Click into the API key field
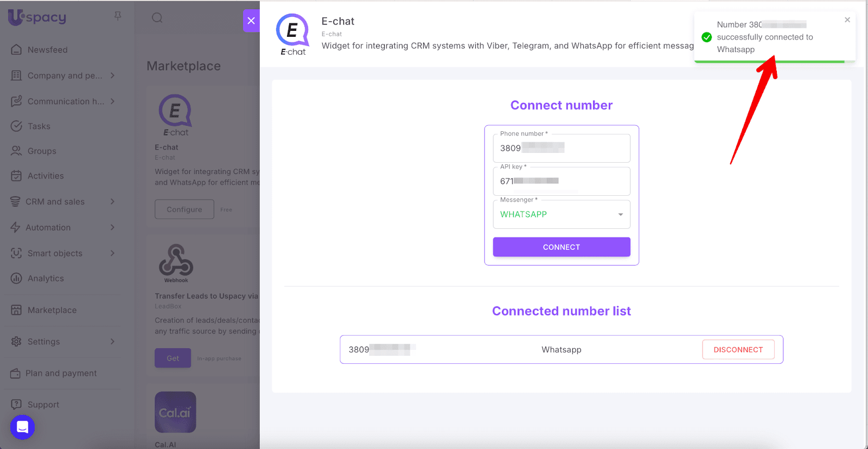Screen dimensions: 868x449 pos(561,181)
